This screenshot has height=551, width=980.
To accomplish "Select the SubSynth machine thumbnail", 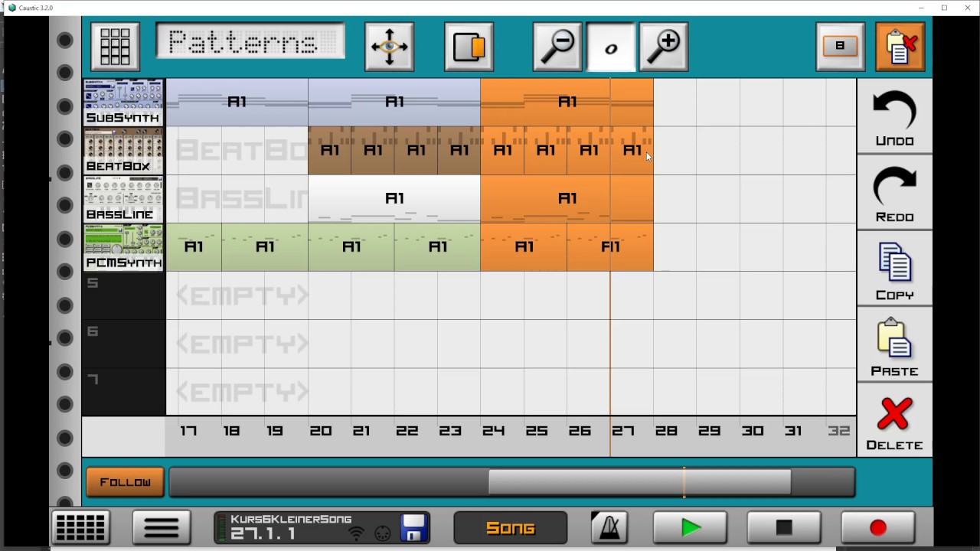I will click(123, 102).
